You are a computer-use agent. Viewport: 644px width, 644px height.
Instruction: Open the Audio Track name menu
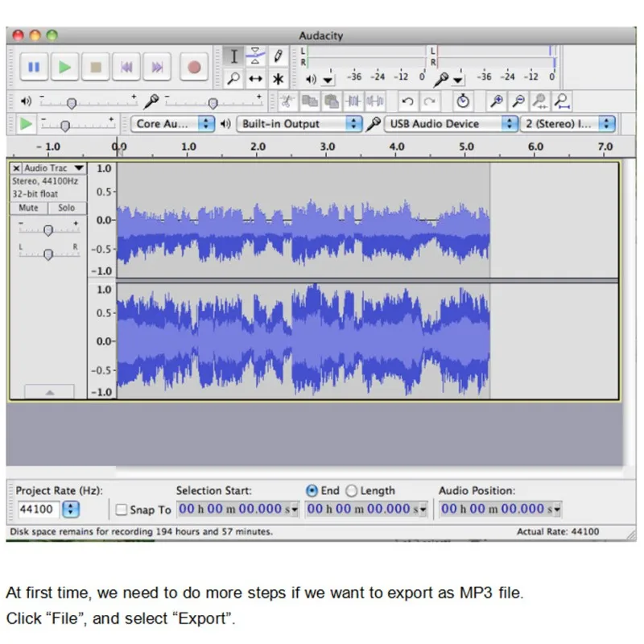coord(54,168)
